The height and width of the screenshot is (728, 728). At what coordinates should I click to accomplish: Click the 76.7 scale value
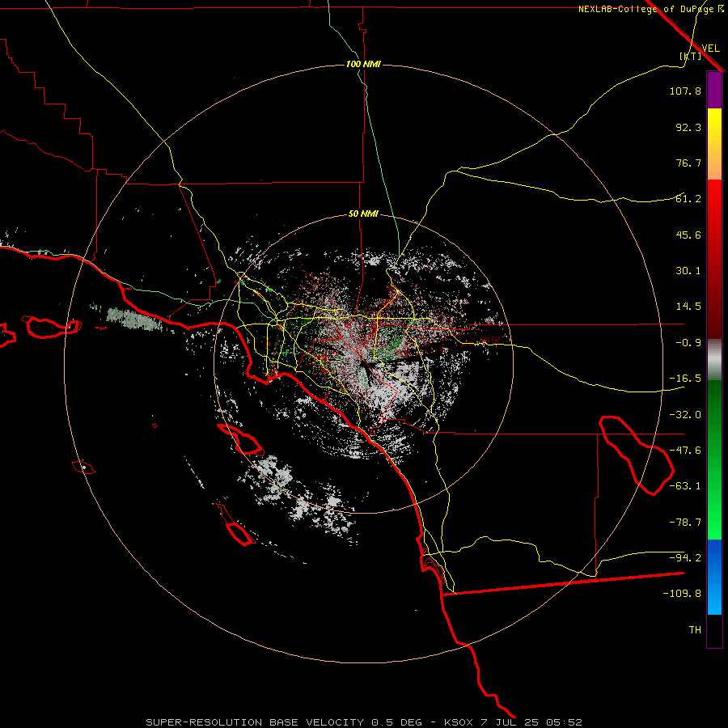click(x=688, y=163)
